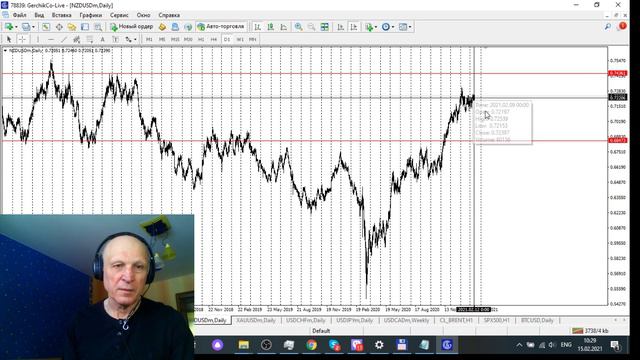Open the periods clock dropdown

pos(388,27)
